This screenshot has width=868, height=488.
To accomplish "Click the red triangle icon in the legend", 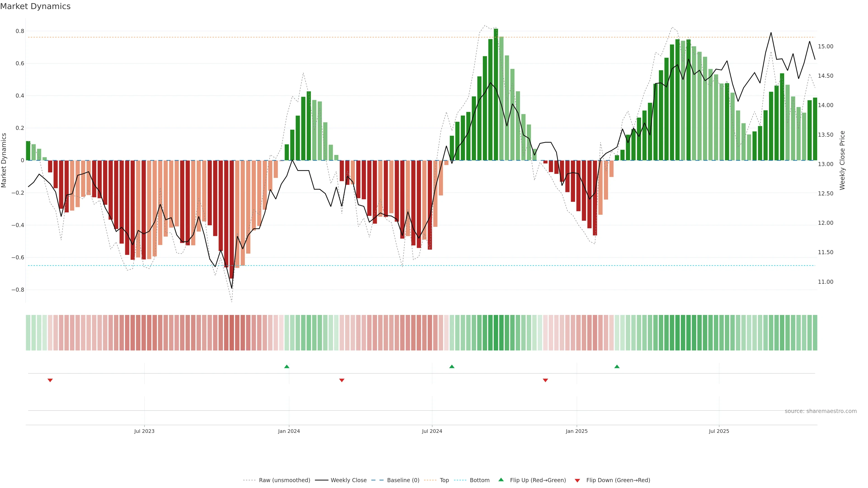I will 577,480.
